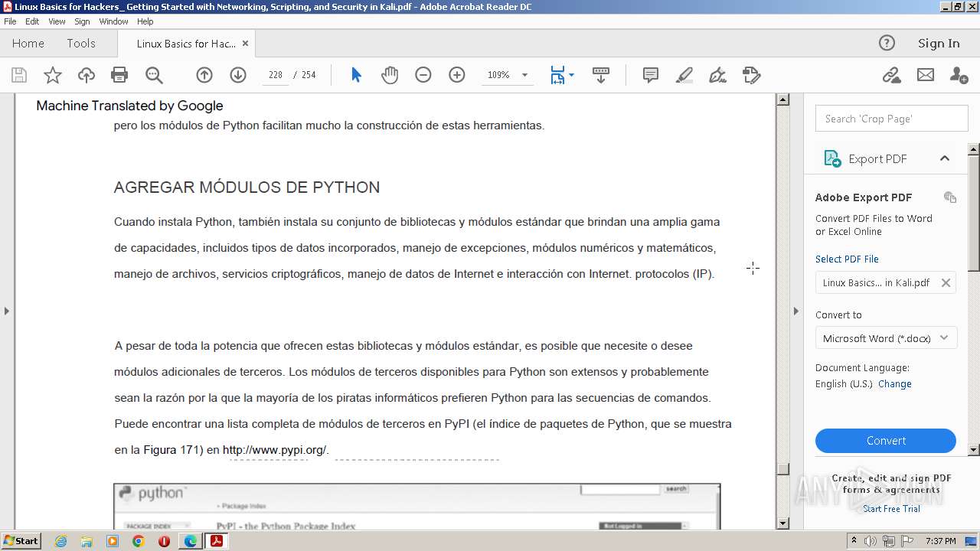Viewport: 980px width, 551px height.
Task: Go to next page arrow
Action: (x=238, y=75)
